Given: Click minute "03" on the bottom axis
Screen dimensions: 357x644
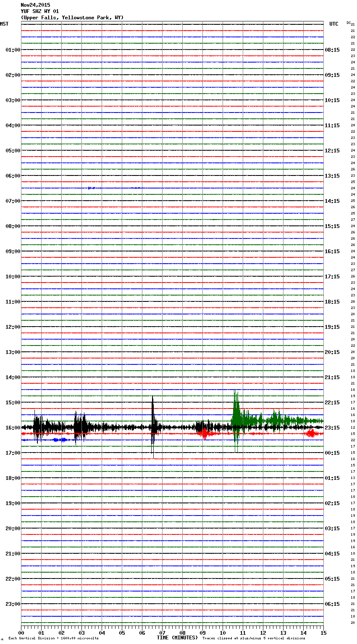Looking at the screenshot, I should click(81, 633).
